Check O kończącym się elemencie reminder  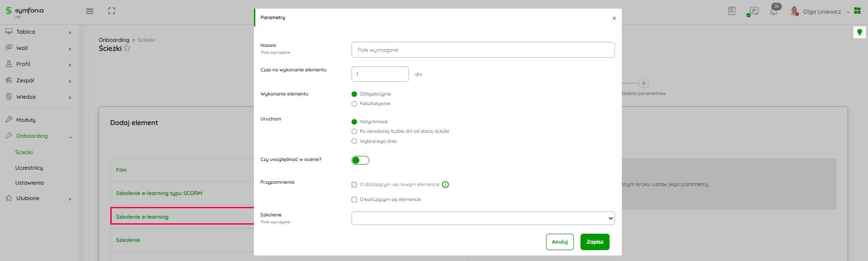[354, 200]
